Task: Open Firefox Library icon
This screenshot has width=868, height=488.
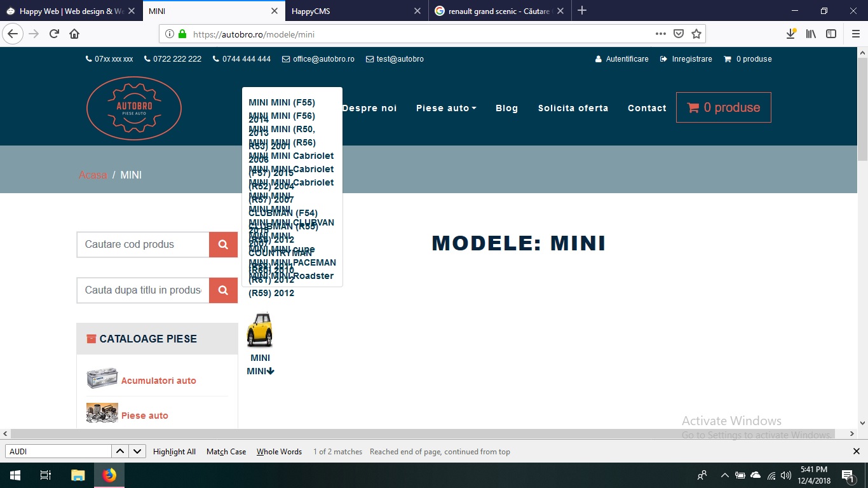Action: 811,34
